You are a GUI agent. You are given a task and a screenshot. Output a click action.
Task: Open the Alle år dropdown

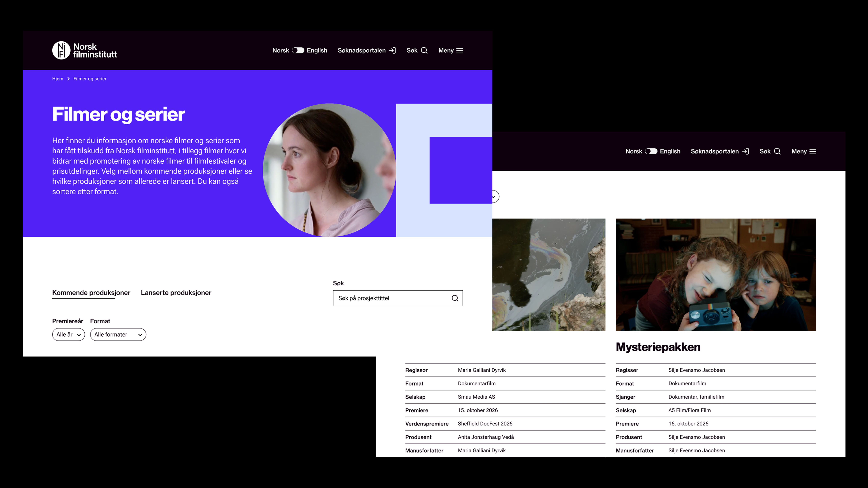[x=68, y=334]
